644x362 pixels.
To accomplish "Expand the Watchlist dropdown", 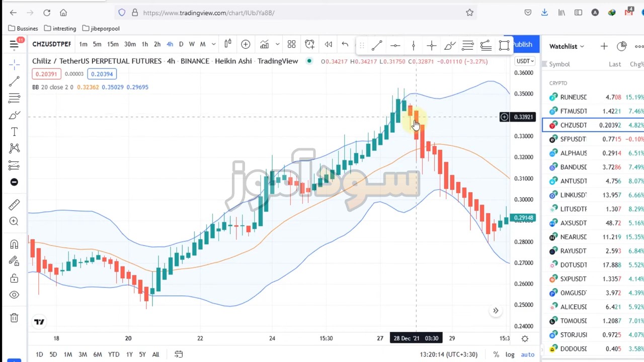I will click(x=567, y=46).
